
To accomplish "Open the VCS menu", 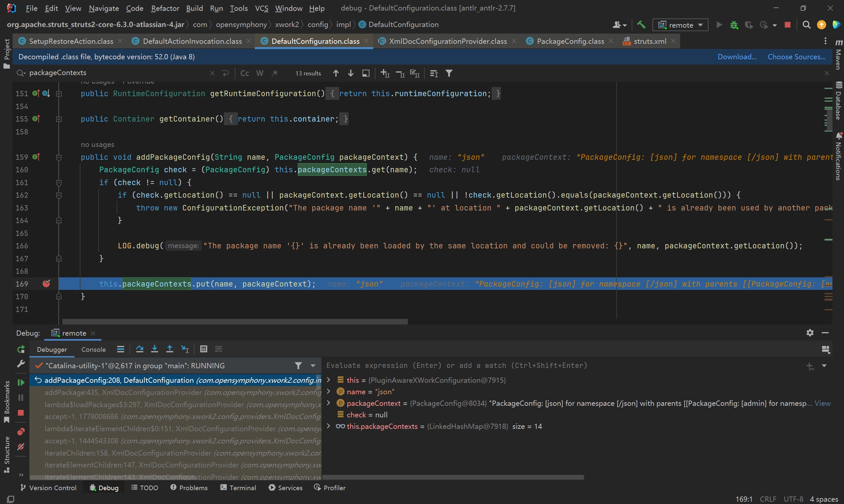I will pyautogui.click(x=261, y=8).
